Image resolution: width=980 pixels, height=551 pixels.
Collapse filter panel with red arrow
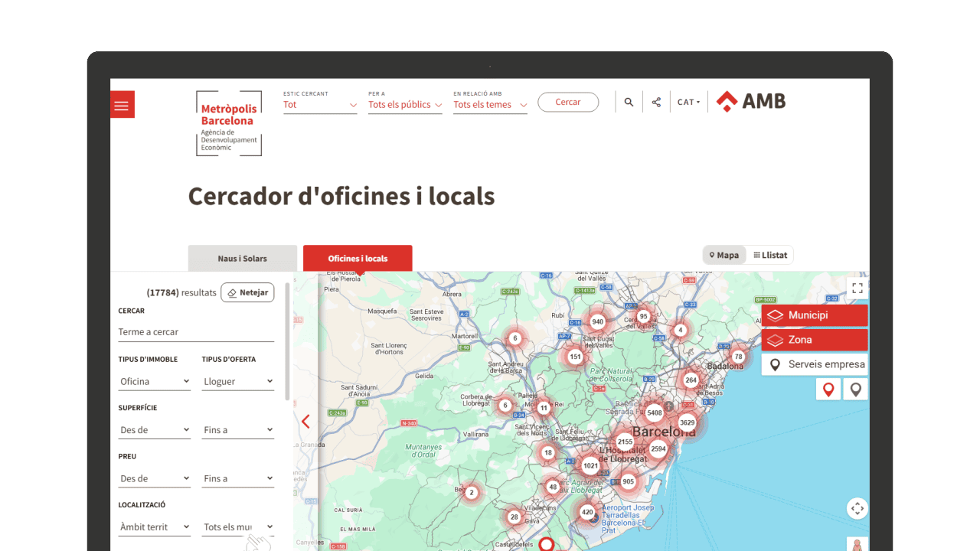point(305,421)
